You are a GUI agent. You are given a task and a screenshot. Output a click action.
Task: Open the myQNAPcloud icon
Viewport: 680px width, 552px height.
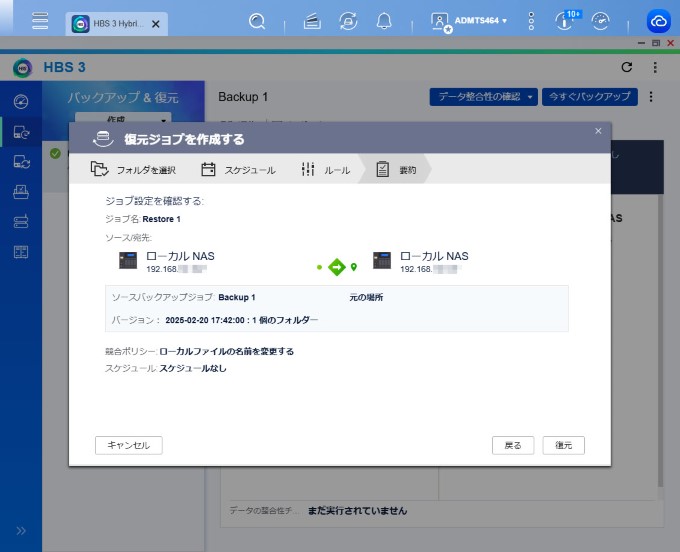pyautogui.click(x=659, y=21)
